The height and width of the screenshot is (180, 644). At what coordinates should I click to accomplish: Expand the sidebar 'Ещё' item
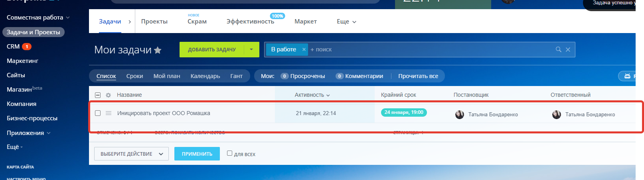(x=15, y=147)
